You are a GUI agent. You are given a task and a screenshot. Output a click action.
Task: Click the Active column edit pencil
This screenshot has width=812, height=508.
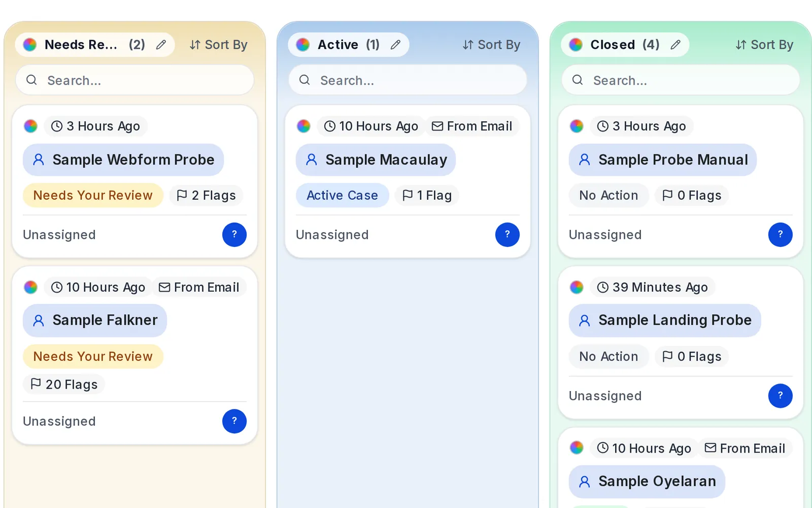coord(395,45)
